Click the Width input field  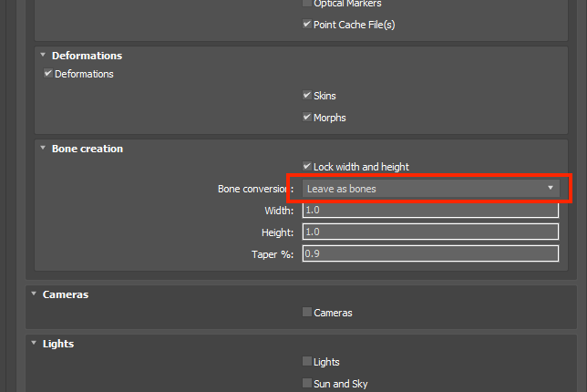[x=430, y=210]
